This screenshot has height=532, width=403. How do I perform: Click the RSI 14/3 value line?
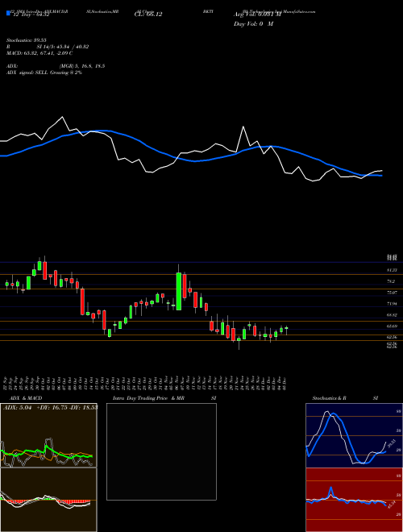48,47
